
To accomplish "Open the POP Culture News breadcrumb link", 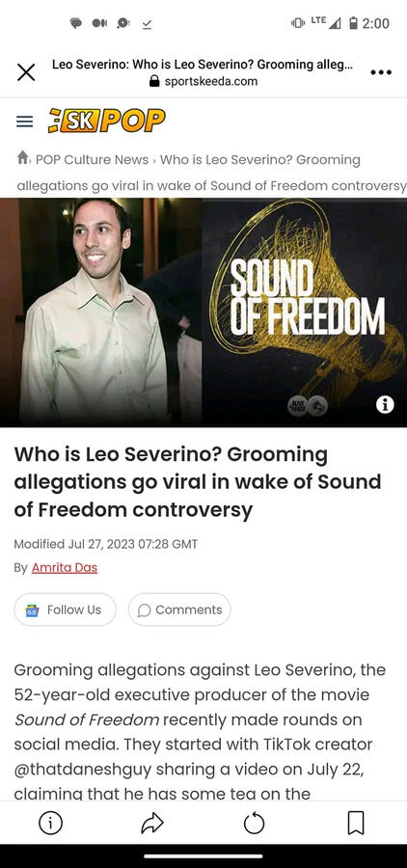I will tap(92, 160).
